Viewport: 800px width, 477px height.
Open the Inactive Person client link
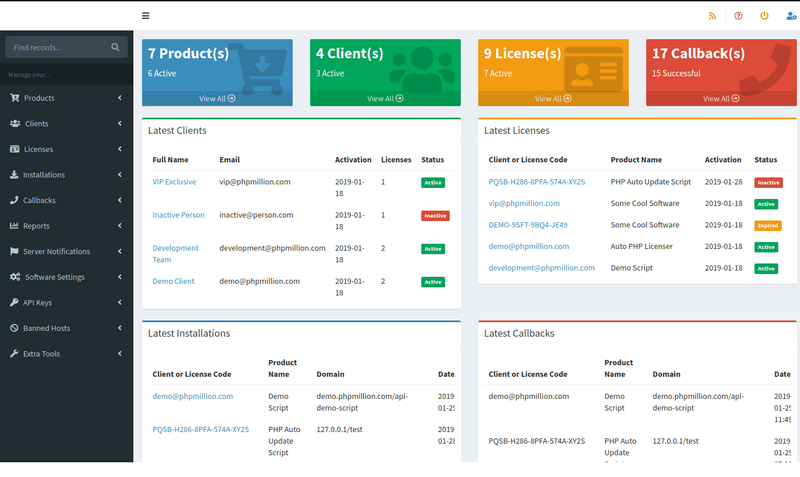tap(178, 215)
